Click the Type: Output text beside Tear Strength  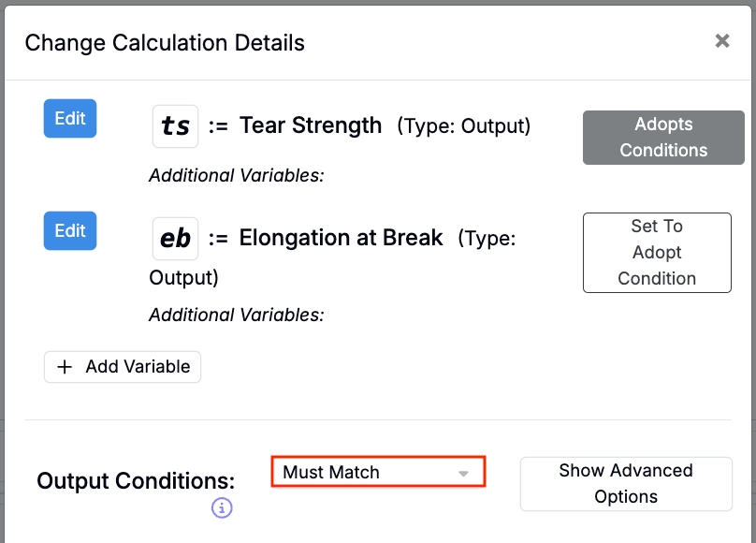(464, 126)
